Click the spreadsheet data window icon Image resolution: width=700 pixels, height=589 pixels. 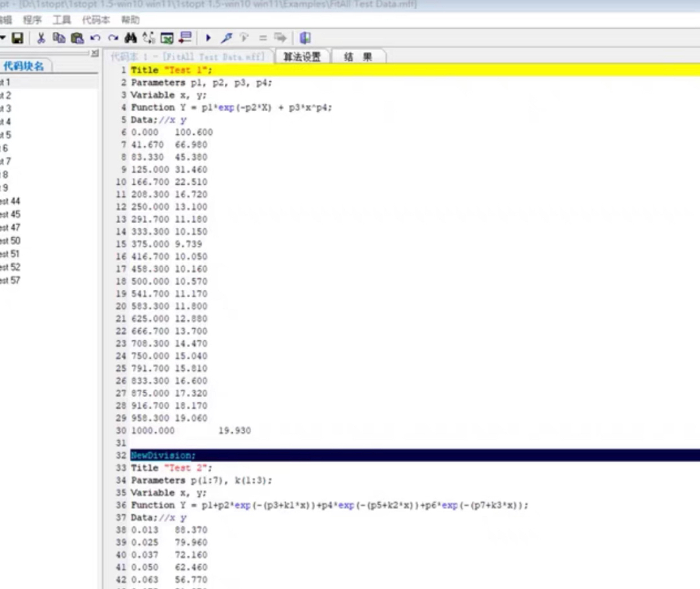[x=167, y=38]
